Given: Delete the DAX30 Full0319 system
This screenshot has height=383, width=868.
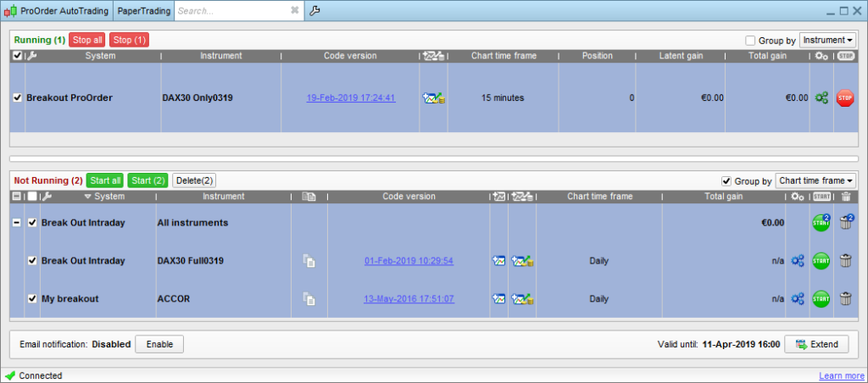Looking at the screenshot, I should [845, 261].
